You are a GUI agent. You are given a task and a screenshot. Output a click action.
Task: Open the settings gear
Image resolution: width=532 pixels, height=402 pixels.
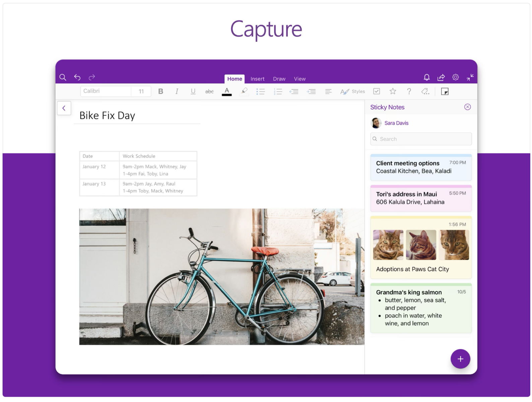(455, 77)
